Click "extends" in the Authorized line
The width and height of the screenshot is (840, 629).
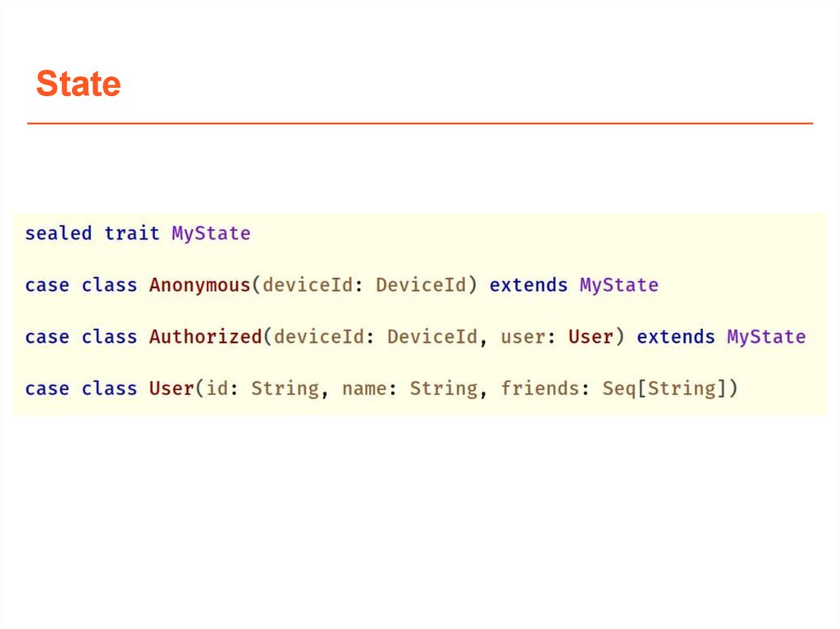click(x=676, y=337)
